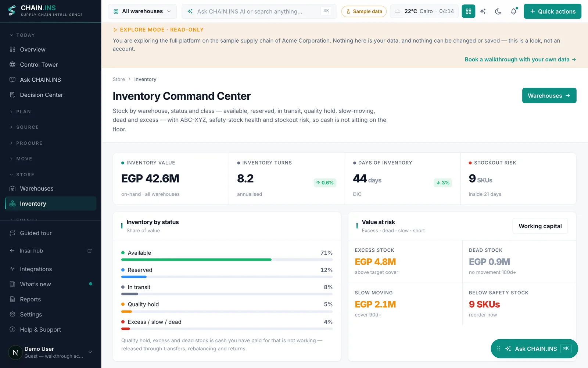This screenshot has height=368, width=588.
Task: Click the floating Ask CHAIN.INS button
Action: click(x=534, y=348)
